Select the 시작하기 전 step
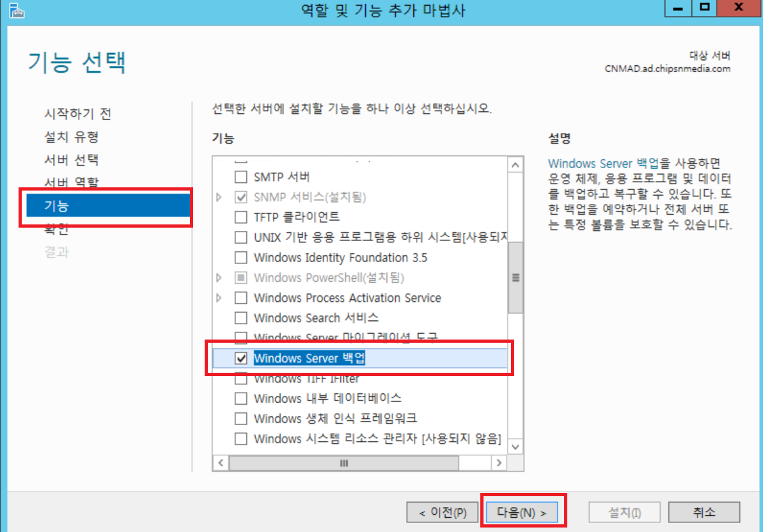 click(x=78, y=114)
